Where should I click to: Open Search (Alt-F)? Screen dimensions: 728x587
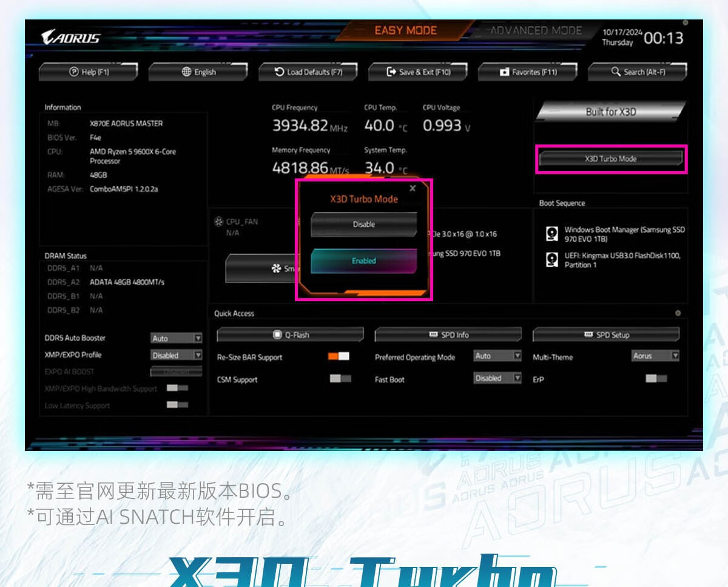tap(638, 72)
